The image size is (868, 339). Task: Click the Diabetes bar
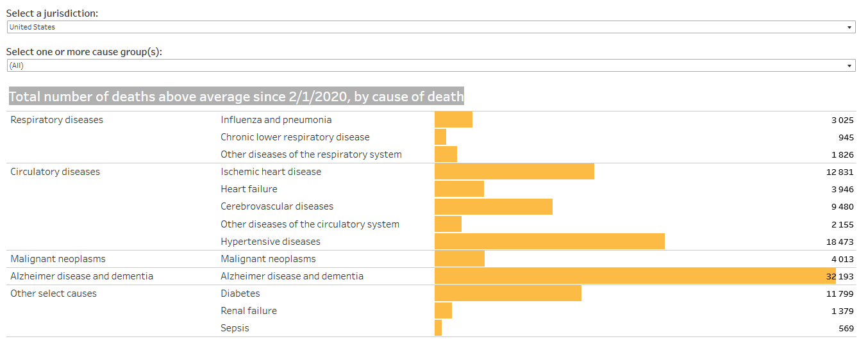click(x=508, y=294)
